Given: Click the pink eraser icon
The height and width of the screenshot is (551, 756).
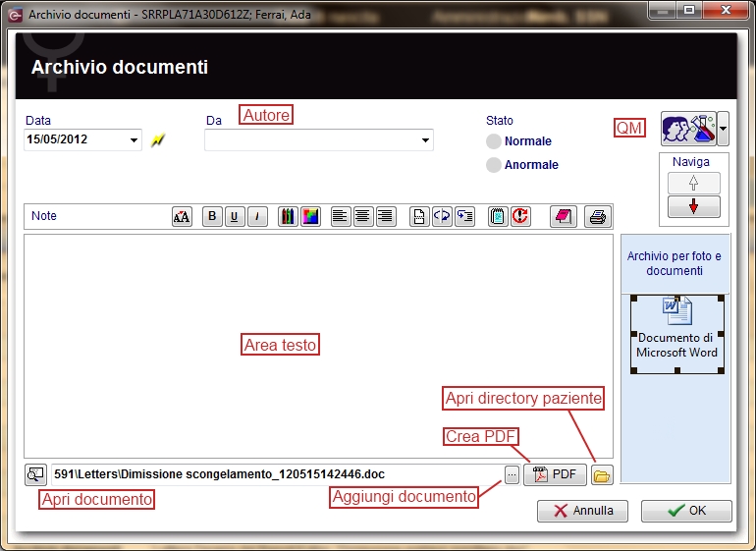Looking at the screenshot, I should (x=564, y=217).
